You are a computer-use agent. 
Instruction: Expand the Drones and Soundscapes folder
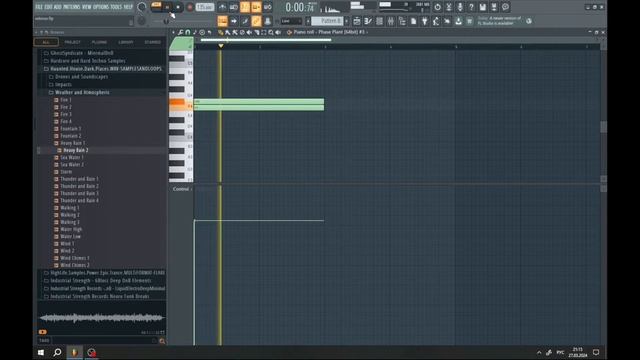pyautogui.click(x=81, y=76)
